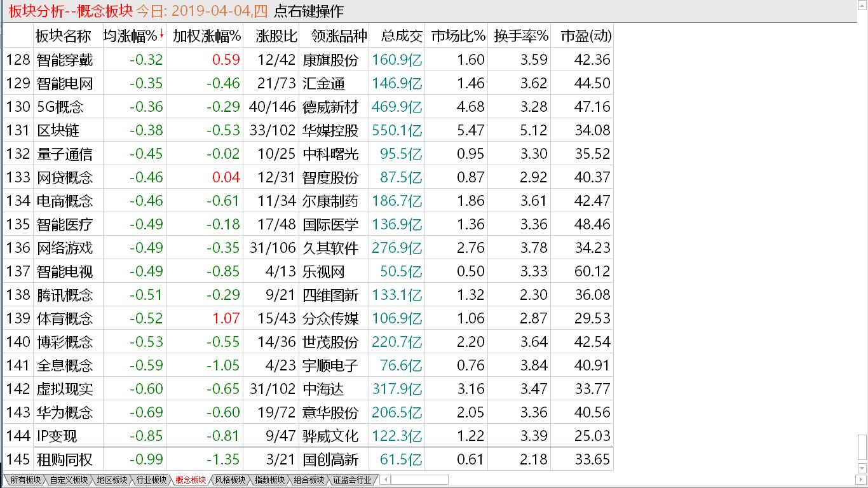The width and height of the screenshot is (868, 488).
Task: Click leading stock 中科曙光
Action: [330, 154]
